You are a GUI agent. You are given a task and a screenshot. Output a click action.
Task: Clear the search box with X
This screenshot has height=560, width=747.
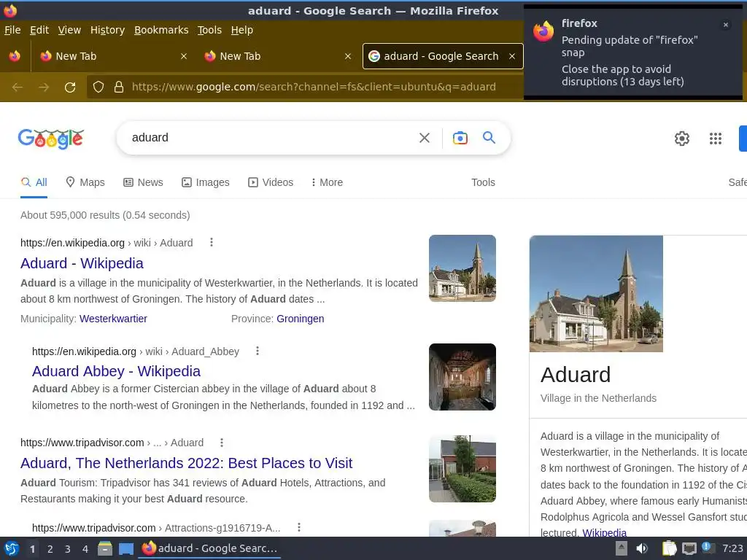[x=424, y=138]
